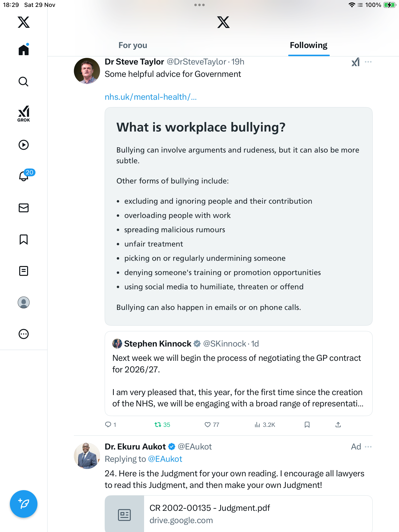Image resolution: width=399 pixels, height=532 pixels.
Task: Open the Video play icon in sidebar
Action: tap(24, 145)
